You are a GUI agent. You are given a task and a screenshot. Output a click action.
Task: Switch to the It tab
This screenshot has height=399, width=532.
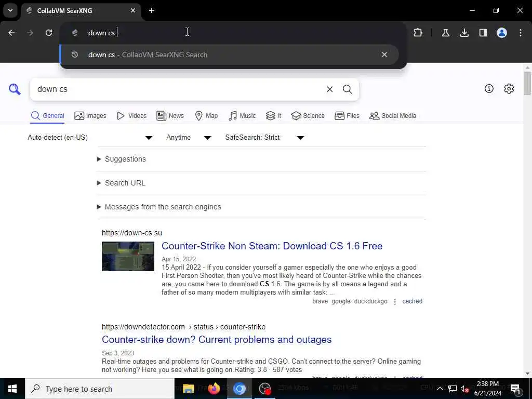coord(273,116)
